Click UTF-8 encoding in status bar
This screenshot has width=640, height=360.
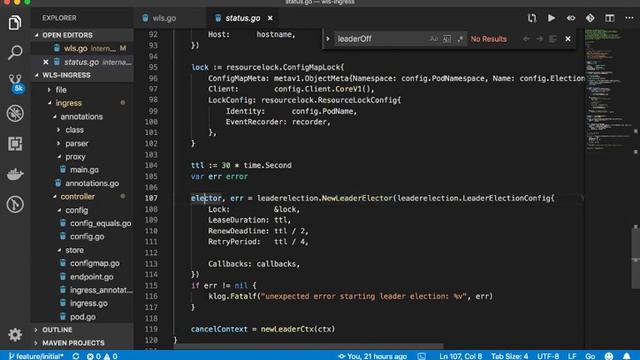coord(548,356)
